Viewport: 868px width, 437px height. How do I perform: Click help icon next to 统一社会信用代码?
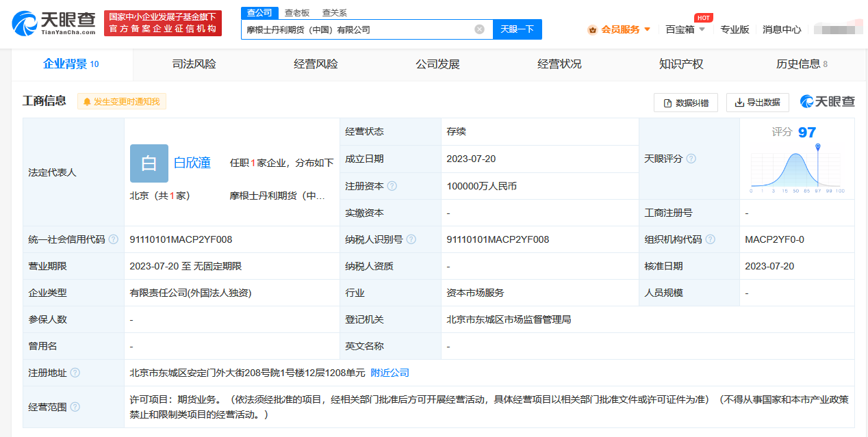pos(114,239)
